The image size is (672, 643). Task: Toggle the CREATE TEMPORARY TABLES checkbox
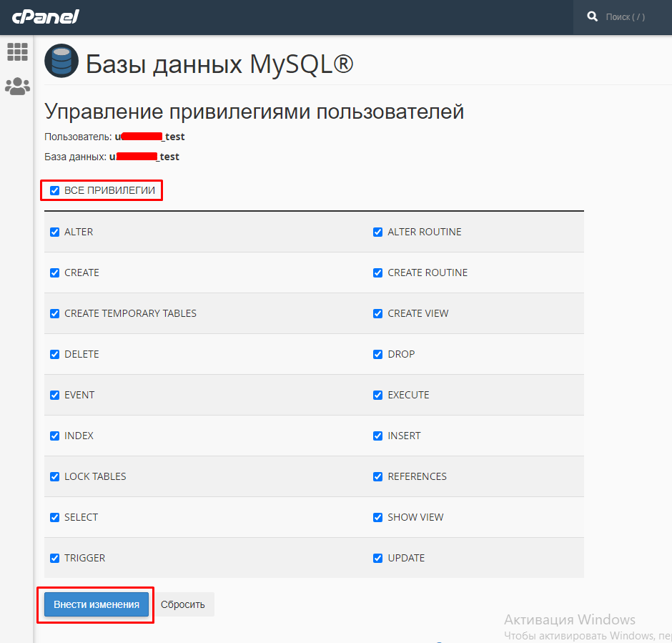click(55, 314)
